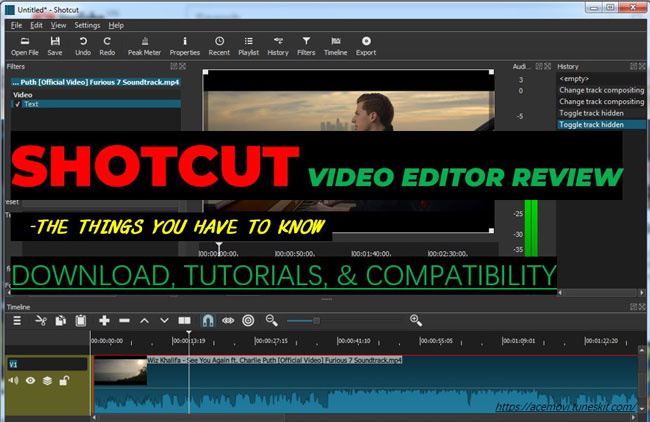The width and height of the screenshot is (650, 422).
Task: Paste clip into the timeline
Action: pyautogui.click(x=81, y=320)
